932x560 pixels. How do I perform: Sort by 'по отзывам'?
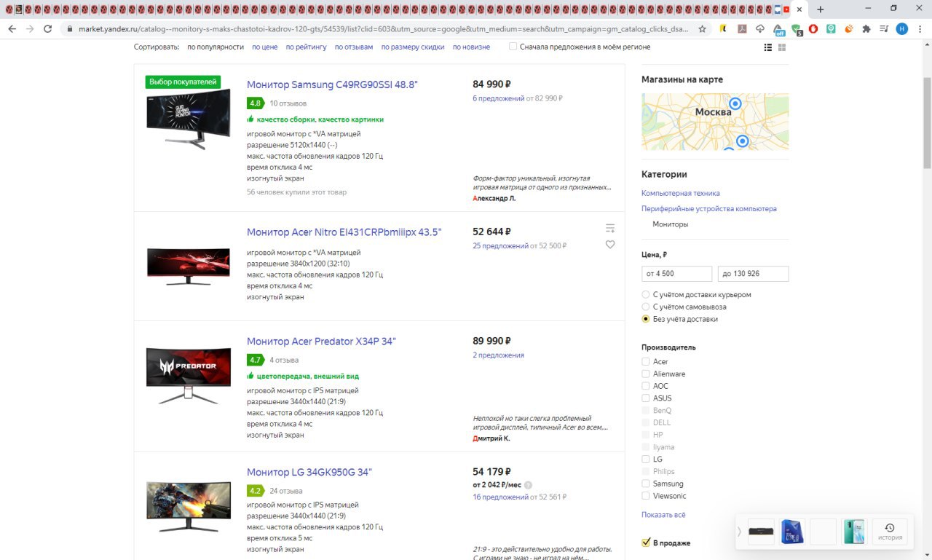[354, 47]
